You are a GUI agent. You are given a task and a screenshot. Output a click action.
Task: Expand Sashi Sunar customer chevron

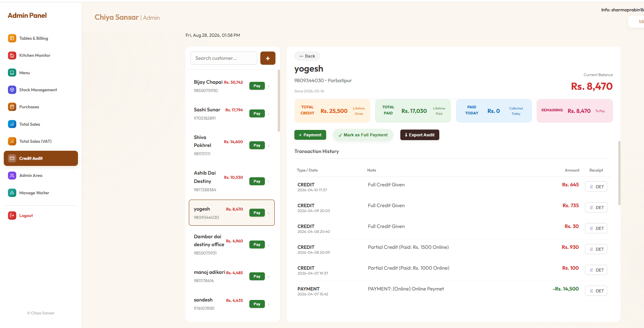[x=269, y=114]
